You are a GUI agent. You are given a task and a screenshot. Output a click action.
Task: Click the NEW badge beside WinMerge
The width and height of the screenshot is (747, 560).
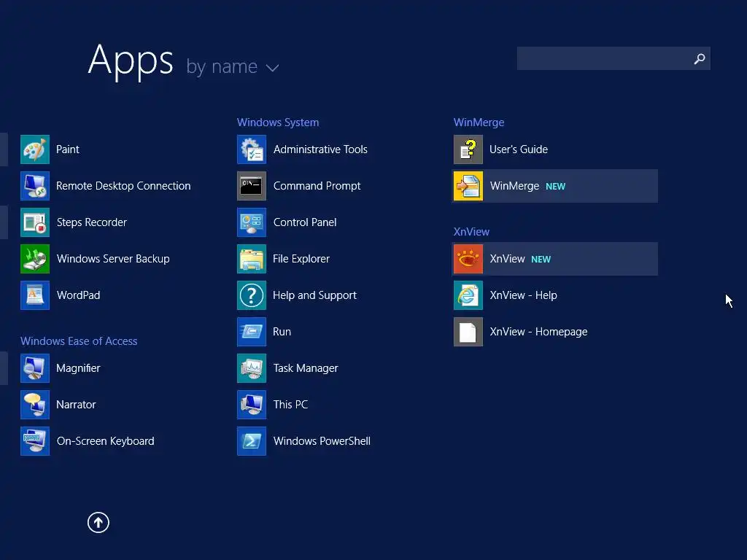tap(555, 187)
